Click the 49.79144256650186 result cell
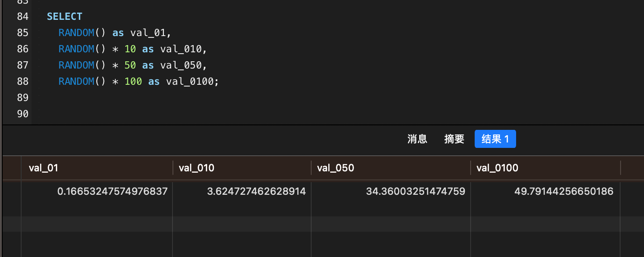 [563, 192]
